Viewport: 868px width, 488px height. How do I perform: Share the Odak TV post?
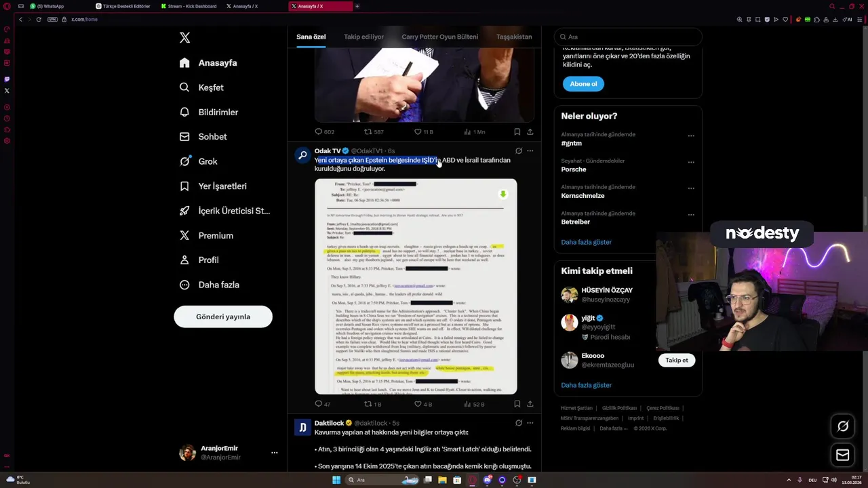coord(530,404)
